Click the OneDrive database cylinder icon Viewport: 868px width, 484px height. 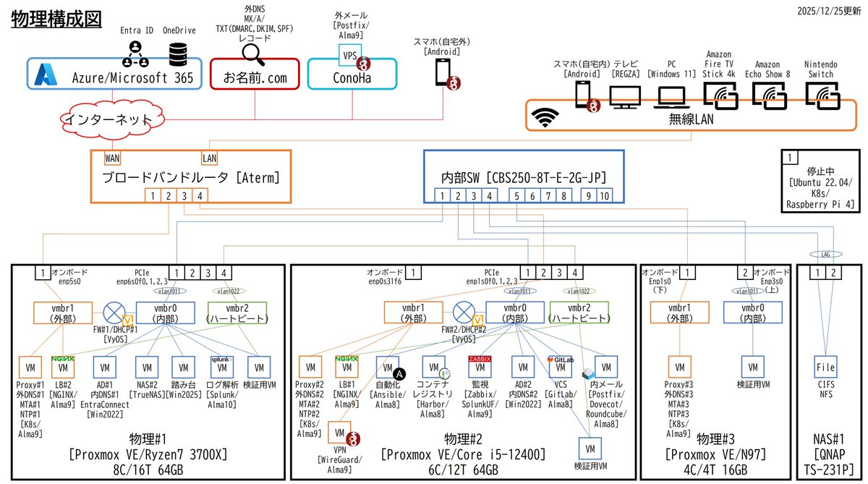click(177, 54)
